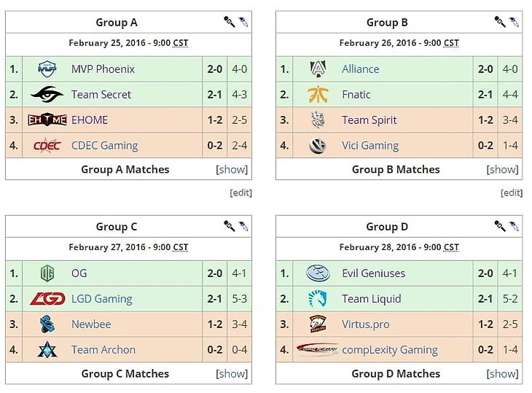Click the CST abbreviation in Group C date
The image size is (532, 393).
pos(180,247)
